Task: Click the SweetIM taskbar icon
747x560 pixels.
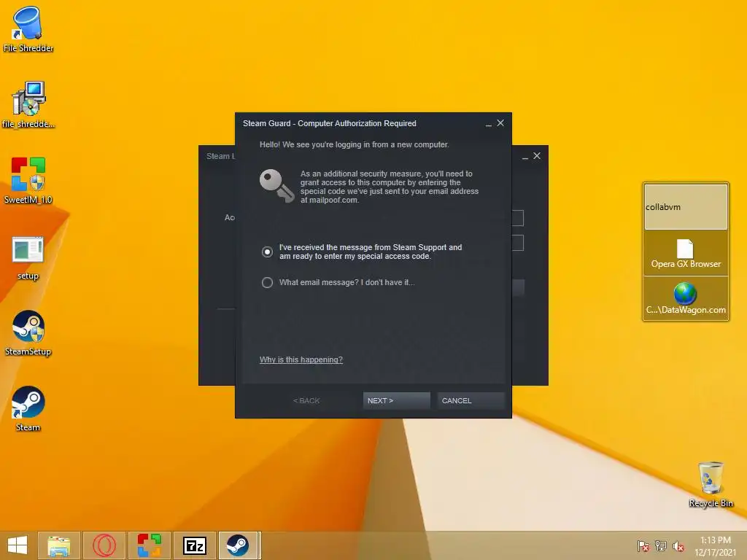Action: pyautogui.click(x=149, y=545)
